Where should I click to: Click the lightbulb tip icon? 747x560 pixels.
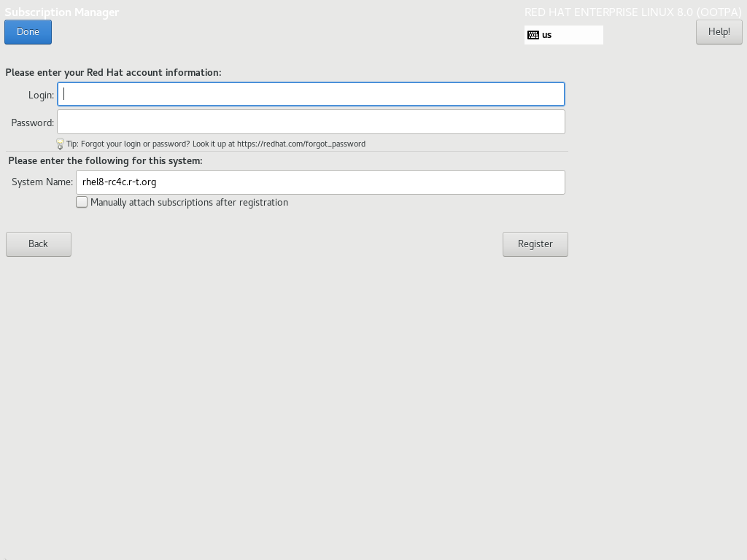tap(61, 144)
